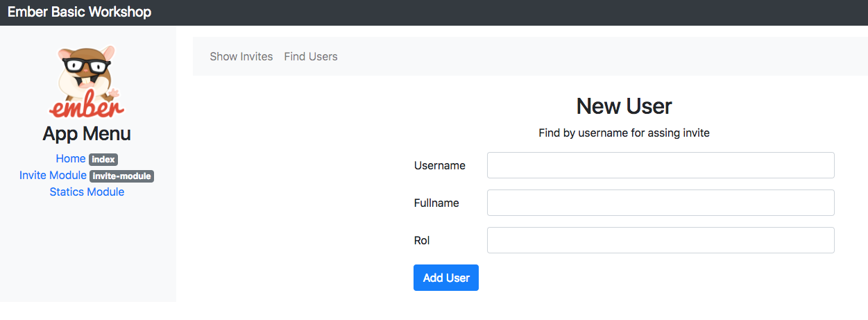
Task: Navigate to the Statics Module link
Action: click(87, 192)
